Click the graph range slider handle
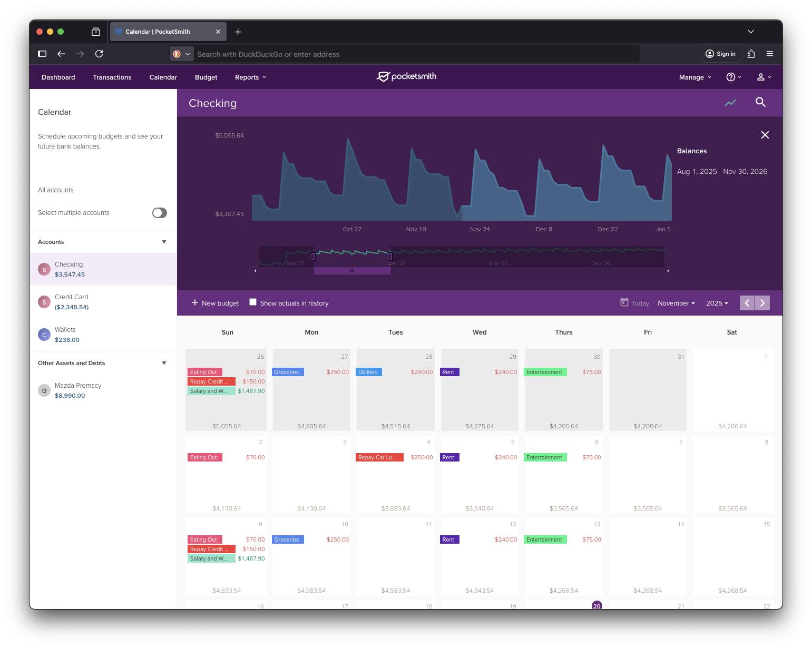Viewport: 812px width, 648px height. pyautogui.click(x=352, y=270)
